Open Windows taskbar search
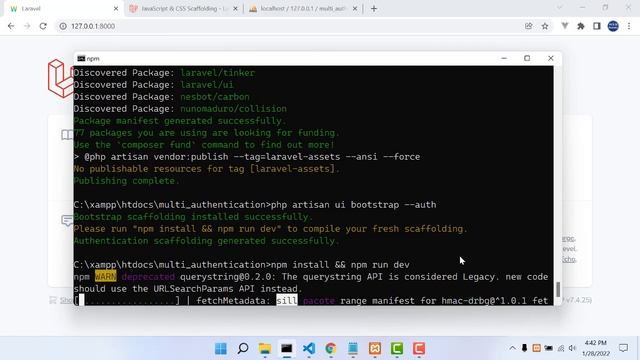Screen dimensions: 640x360 (x=243, y=349)
